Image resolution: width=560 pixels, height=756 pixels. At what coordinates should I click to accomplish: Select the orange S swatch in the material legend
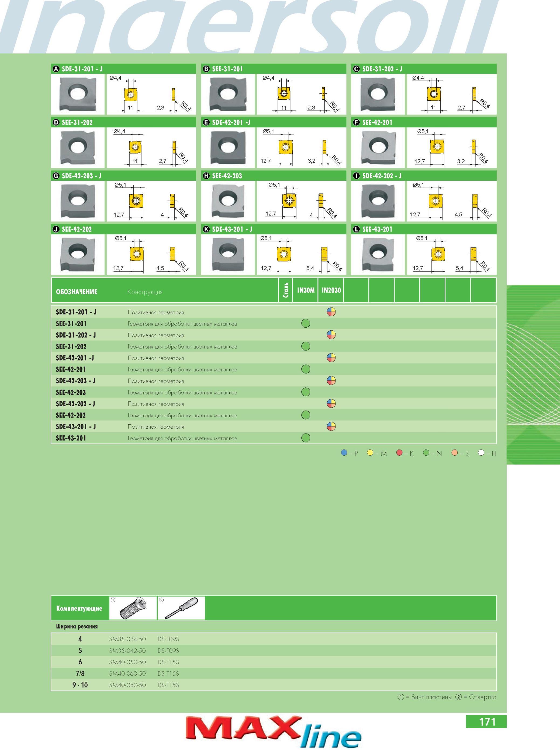(455, 453)
